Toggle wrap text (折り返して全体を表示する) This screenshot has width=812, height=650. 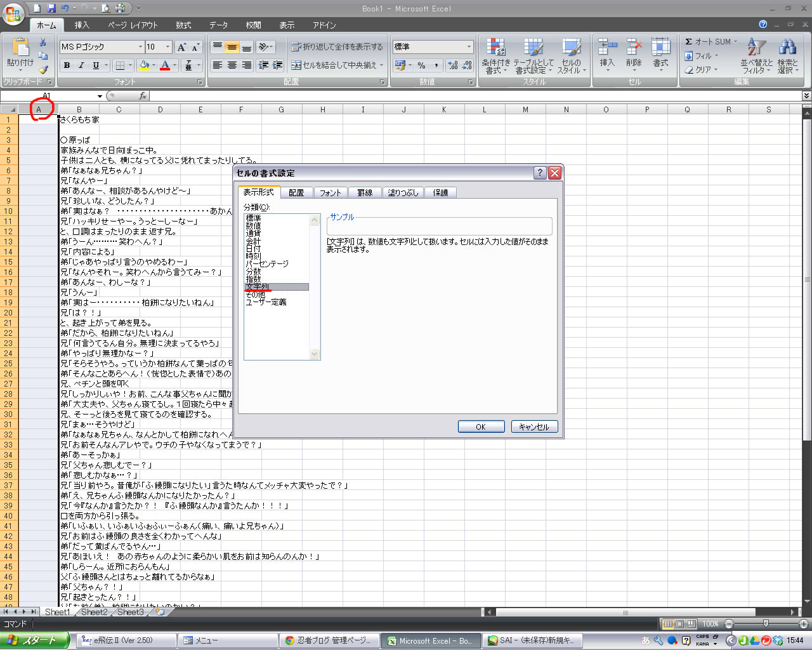click(x=337, y=47)
